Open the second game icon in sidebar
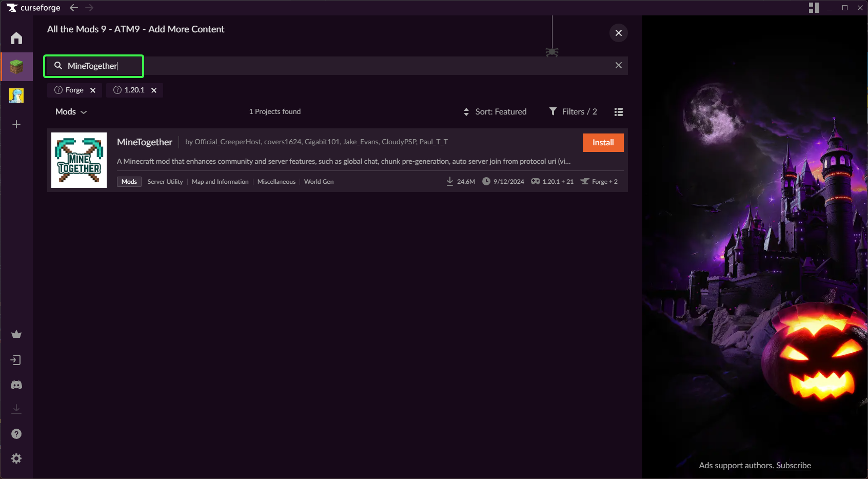This screenshot has width=868, height=479. (16, 95)
